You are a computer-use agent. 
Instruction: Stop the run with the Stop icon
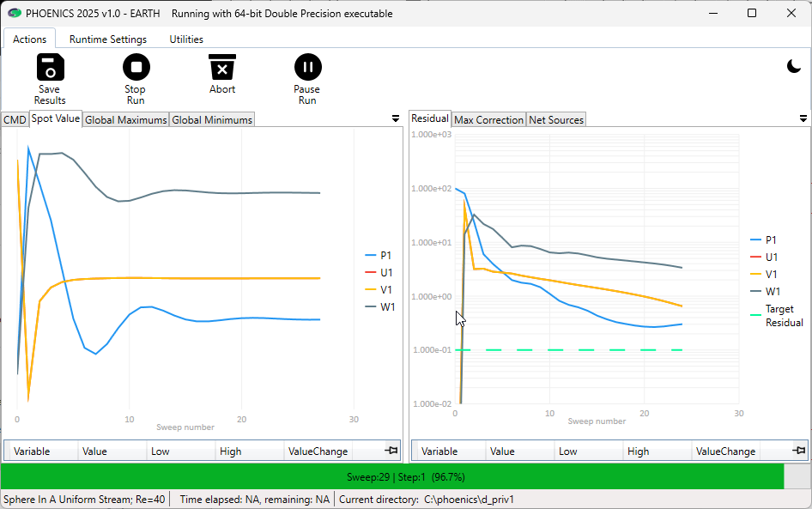click(136, 67)
